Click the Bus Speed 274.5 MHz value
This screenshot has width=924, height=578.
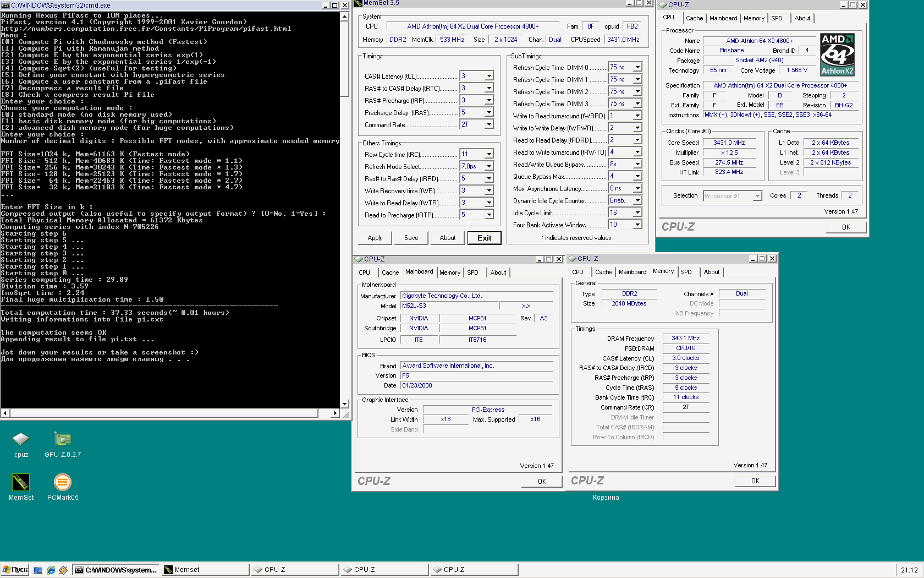tap(729, 162)
